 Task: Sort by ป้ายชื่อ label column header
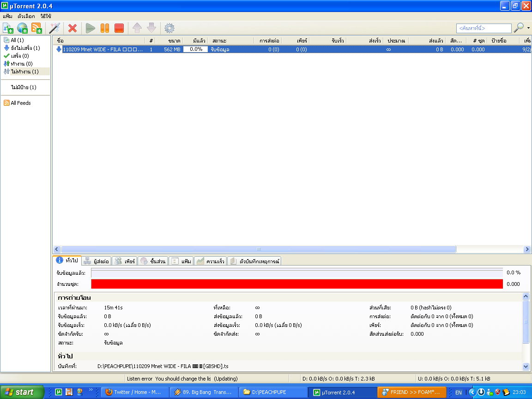(x=503, y=40)
